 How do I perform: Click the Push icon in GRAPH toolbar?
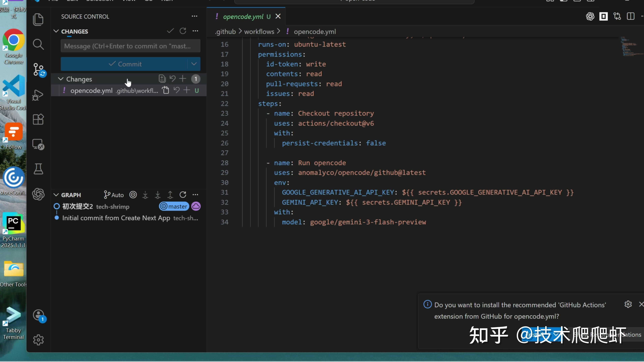click(x=170, y=195)
